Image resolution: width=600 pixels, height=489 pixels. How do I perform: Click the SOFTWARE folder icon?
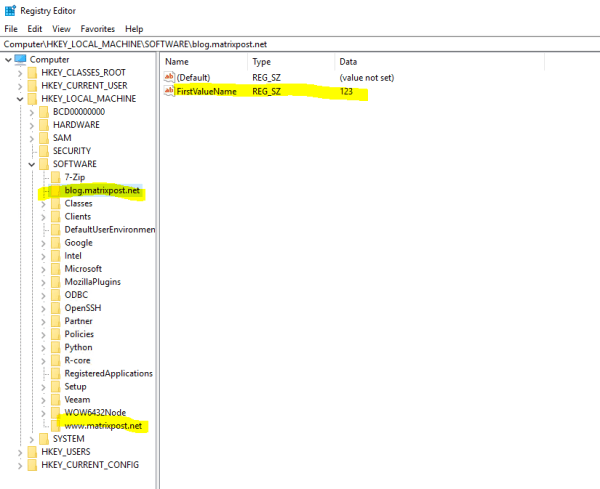pos(44,164)
